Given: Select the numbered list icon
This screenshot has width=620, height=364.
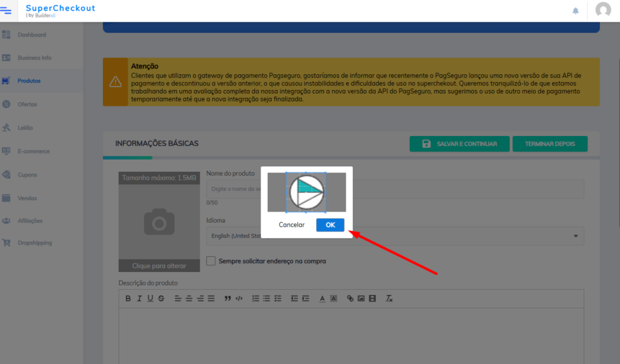Looking at the screenshot, I should click(256, 299).
